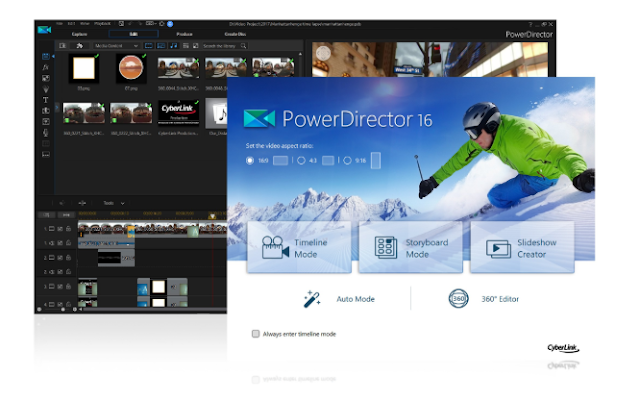The image size is (640, 401).
Task: Click the timeline playhead marker
Action: coord(212,216)
